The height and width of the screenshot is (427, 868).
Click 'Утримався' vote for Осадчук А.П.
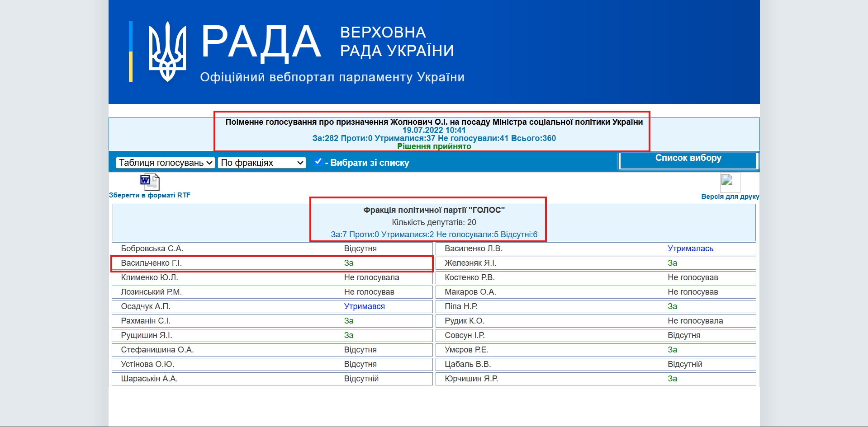[365, 306]
